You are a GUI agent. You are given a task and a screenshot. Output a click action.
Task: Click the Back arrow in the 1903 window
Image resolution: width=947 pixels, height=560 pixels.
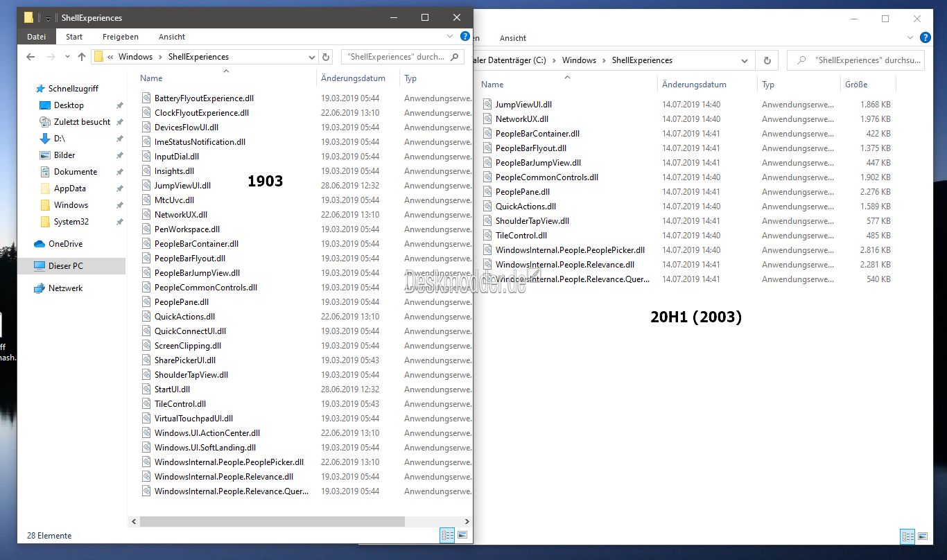click(30, 57)
